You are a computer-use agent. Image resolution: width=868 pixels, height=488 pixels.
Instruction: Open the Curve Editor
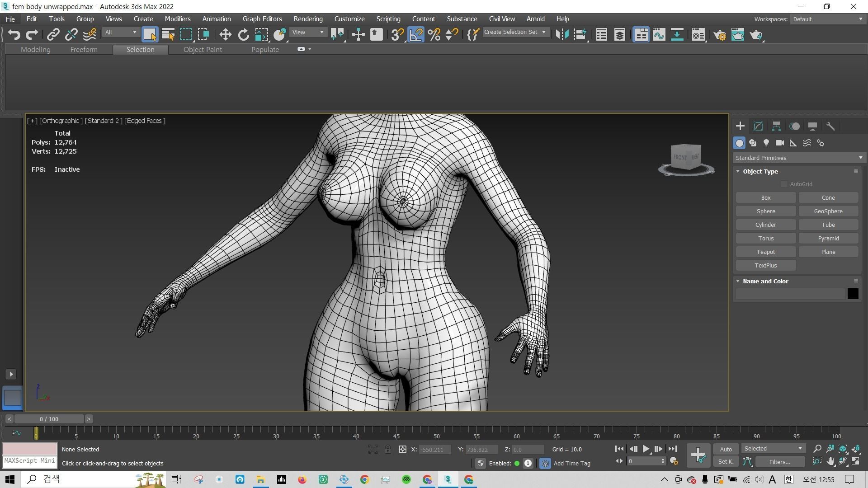point(659,35)
